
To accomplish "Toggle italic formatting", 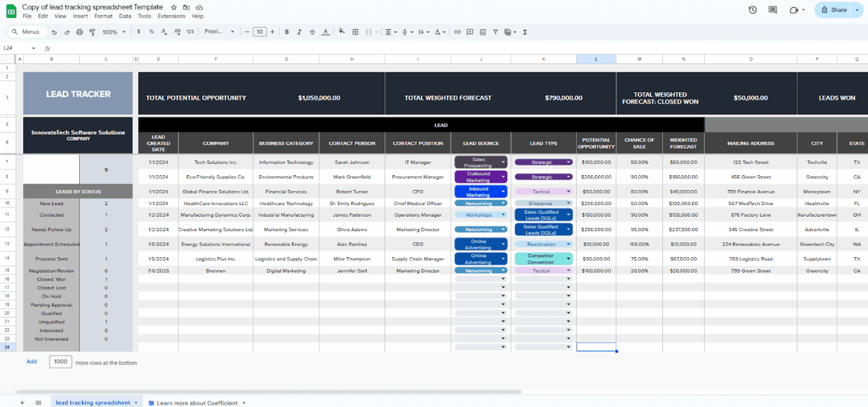I will tap(299, 32).
